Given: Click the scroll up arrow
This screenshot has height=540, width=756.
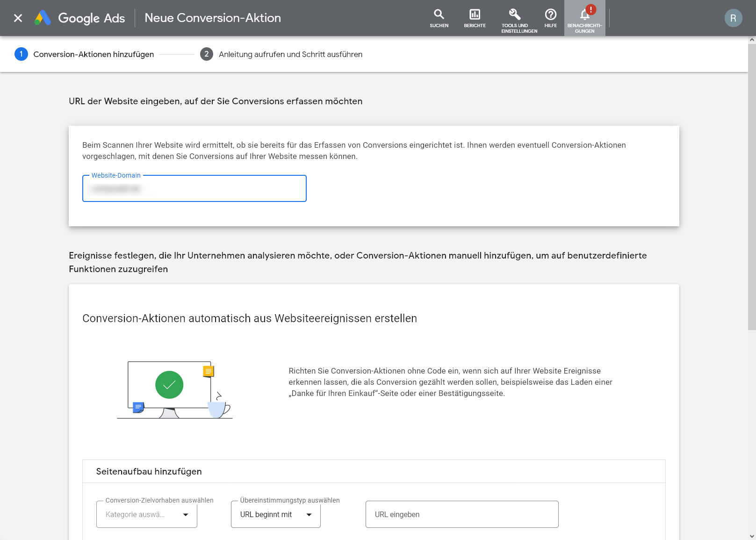Looking at the screenshot, I should point(752,40).
